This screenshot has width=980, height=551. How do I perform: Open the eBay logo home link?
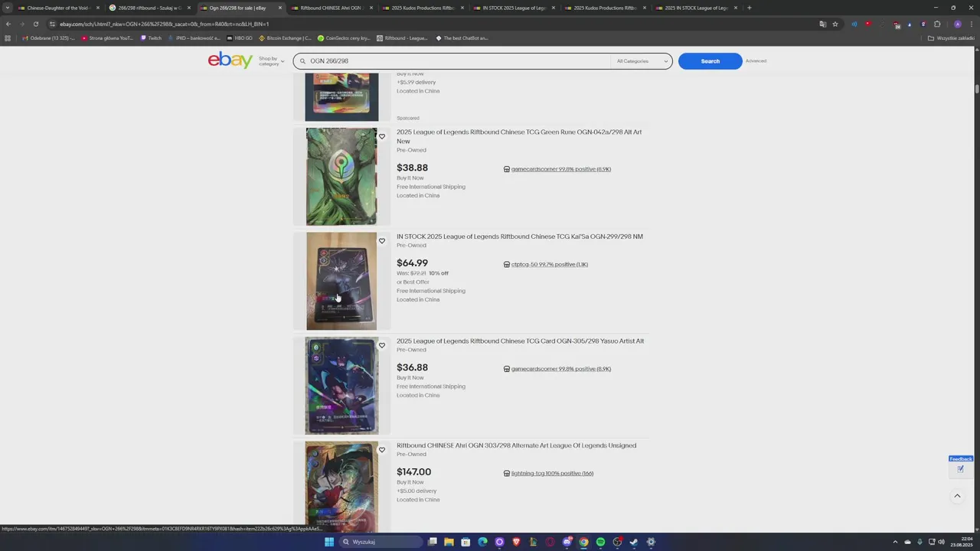tap(230, 60)
